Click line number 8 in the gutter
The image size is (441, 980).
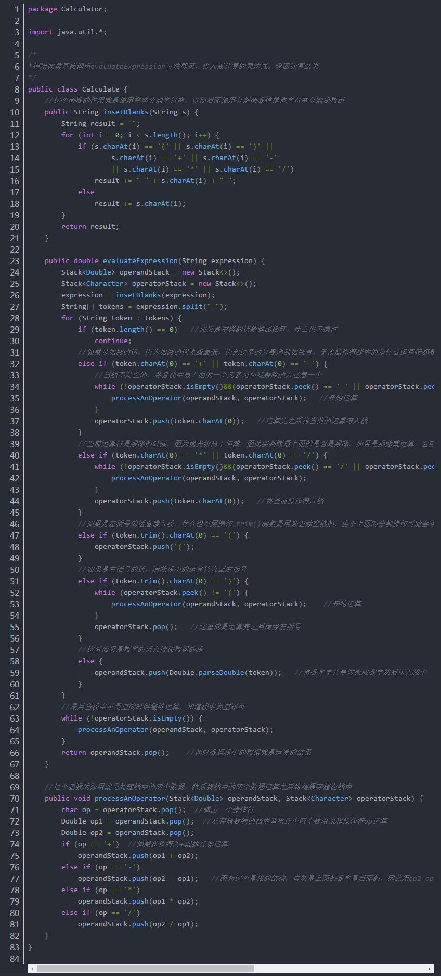coord(17,89)
